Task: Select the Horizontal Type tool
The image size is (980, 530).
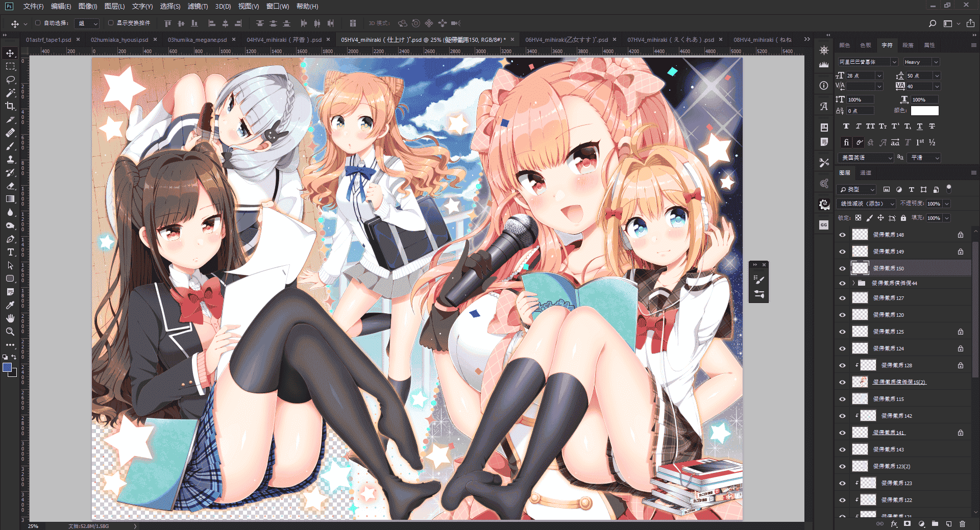Action: pyautogui.click(x=10, y=252)
